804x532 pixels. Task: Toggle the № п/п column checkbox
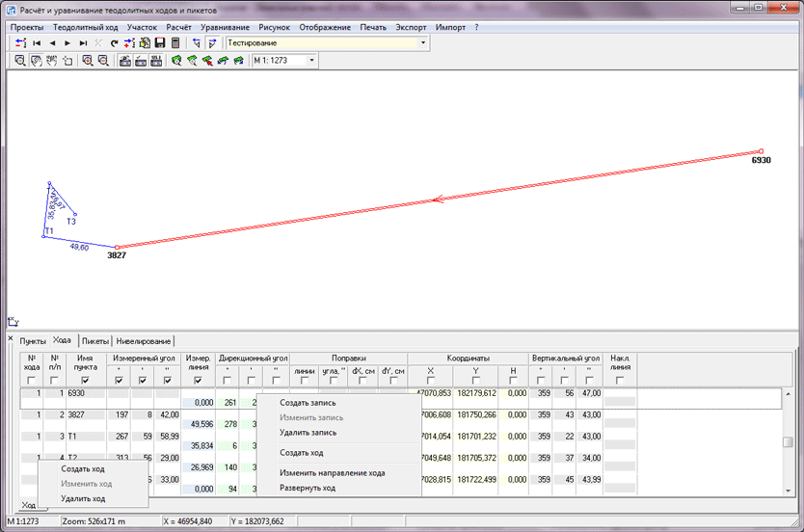click(x=54, y=381)
